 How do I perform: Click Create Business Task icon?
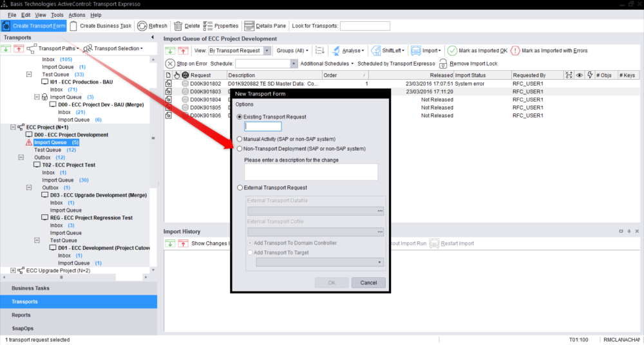pos(73,26)
